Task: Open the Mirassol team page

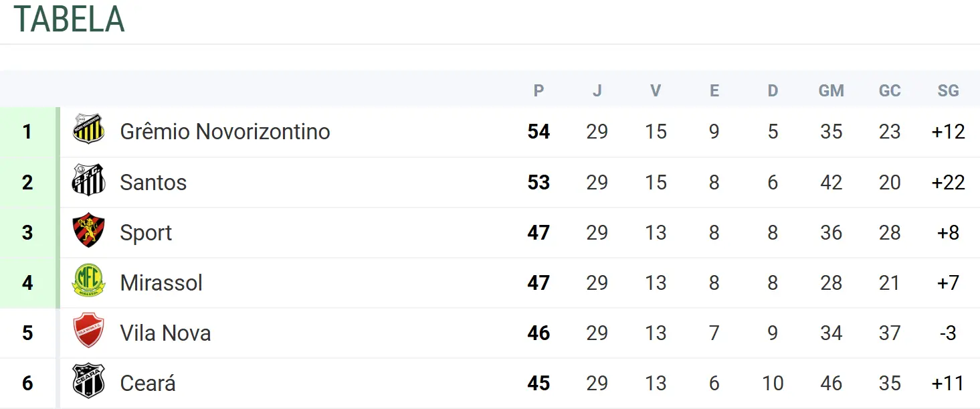Action: [161, 282]
